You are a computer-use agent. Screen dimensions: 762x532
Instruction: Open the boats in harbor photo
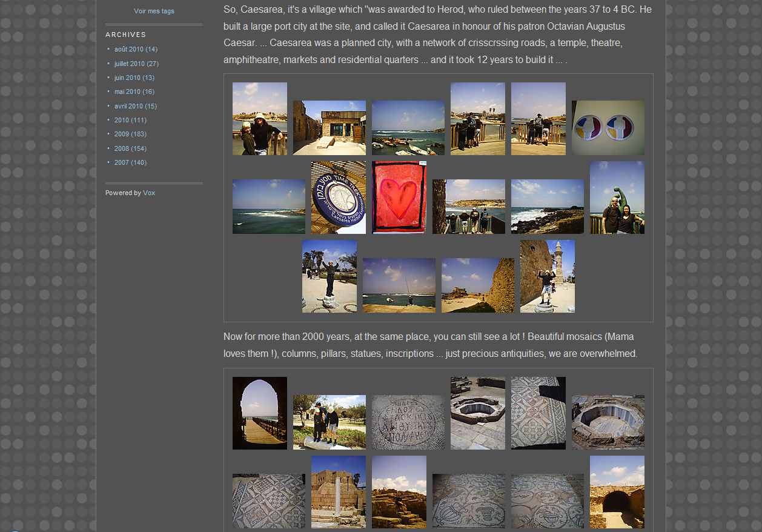(408, 128)
